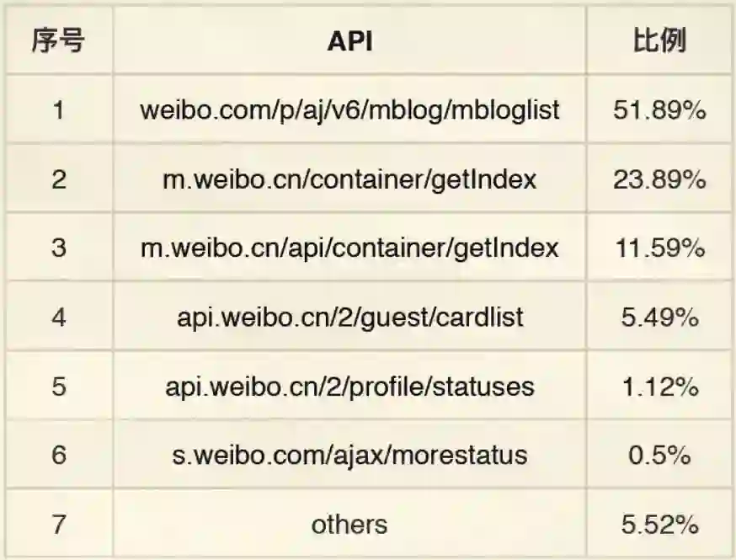Select the others row API cell
Viewport: 736px width, 560px height.
[x=349, y=525]
